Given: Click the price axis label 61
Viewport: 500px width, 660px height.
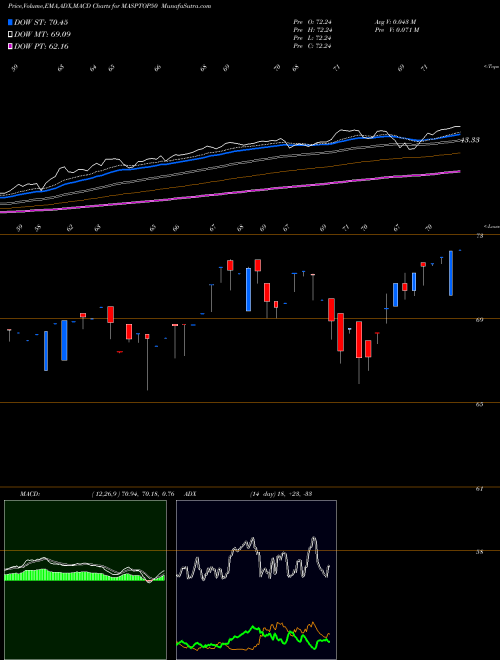Looking at the screenshot, I should click(x=479, y=489).
